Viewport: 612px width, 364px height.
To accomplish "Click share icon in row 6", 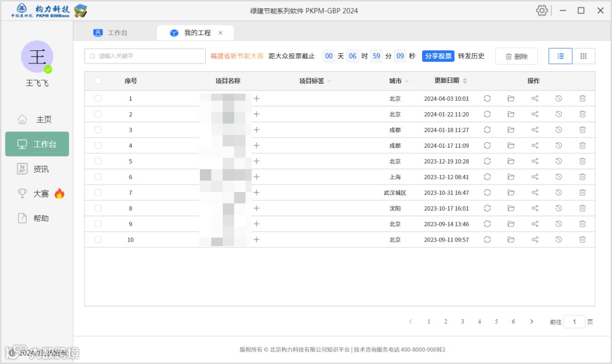I will [x=535, y=177].
